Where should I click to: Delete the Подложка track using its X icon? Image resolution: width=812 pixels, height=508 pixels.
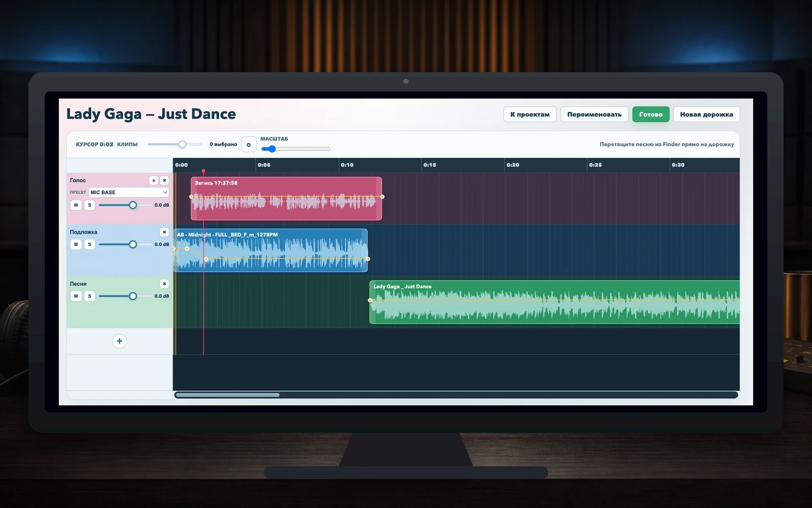164,232
